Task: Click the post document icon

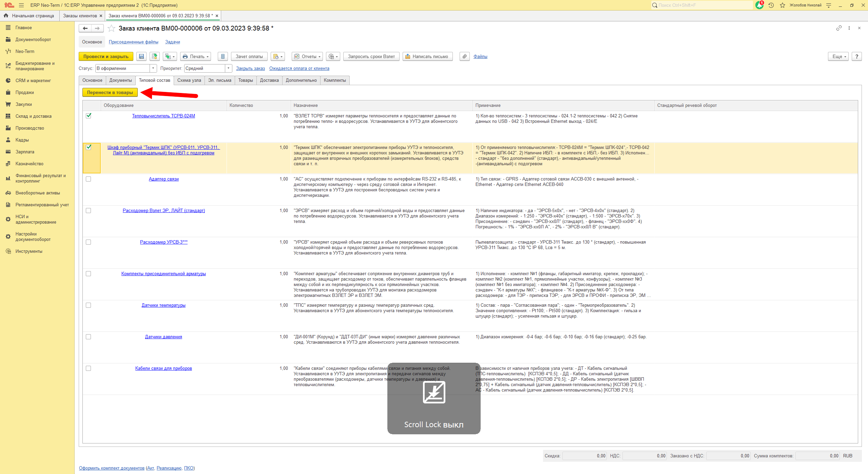Action: 155,56
